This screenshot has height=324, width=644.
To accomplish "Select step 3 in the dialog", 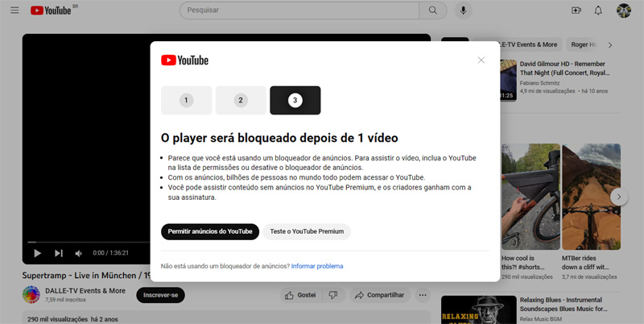I will click(x=295, y=100).
